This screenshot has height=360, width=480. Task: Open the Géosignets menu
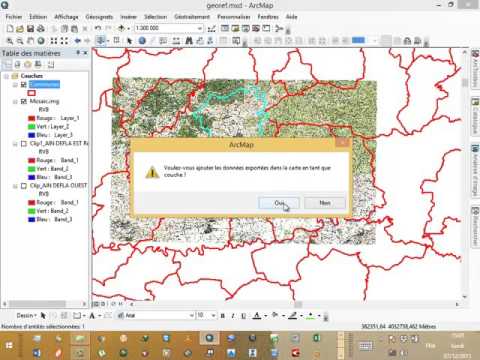pos(99,17)
